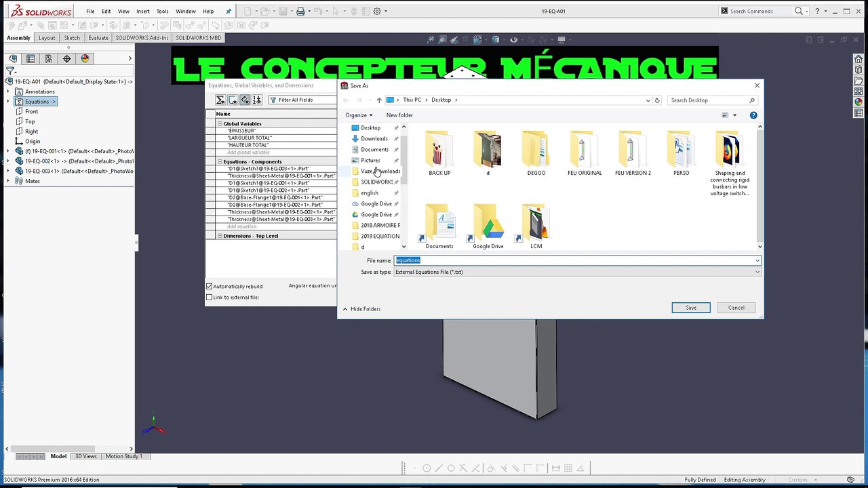Open the File name history dropdown arrow

click(x=757, y=260)
